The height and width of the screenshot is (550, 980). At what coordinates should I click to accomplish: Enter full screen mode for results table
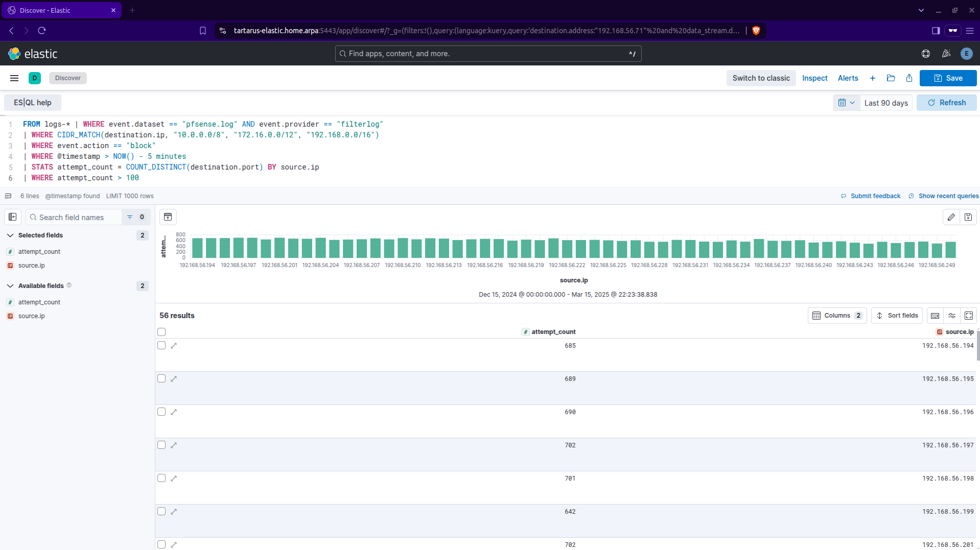click(968, 316)
